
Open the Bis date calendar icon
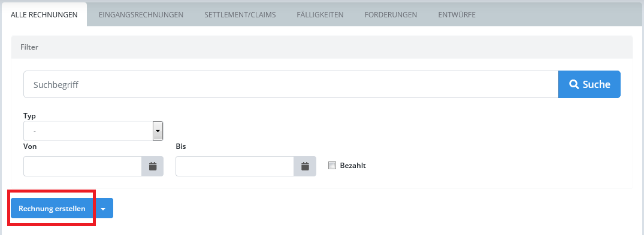point(305,166)
